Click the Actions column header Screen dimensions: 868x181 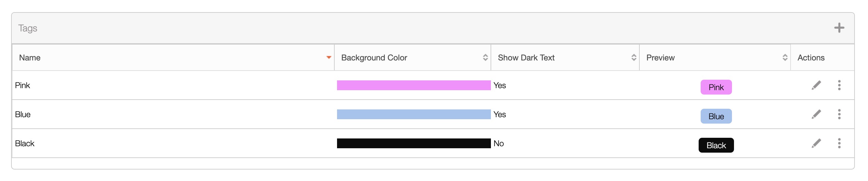811,58
